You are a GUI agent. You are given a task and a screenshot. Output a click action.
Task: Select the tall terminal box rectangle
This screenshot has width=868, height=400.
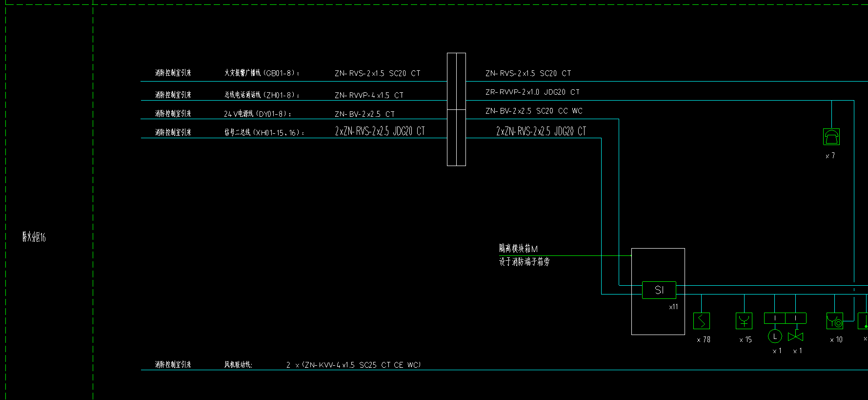[x=456, y=109]
